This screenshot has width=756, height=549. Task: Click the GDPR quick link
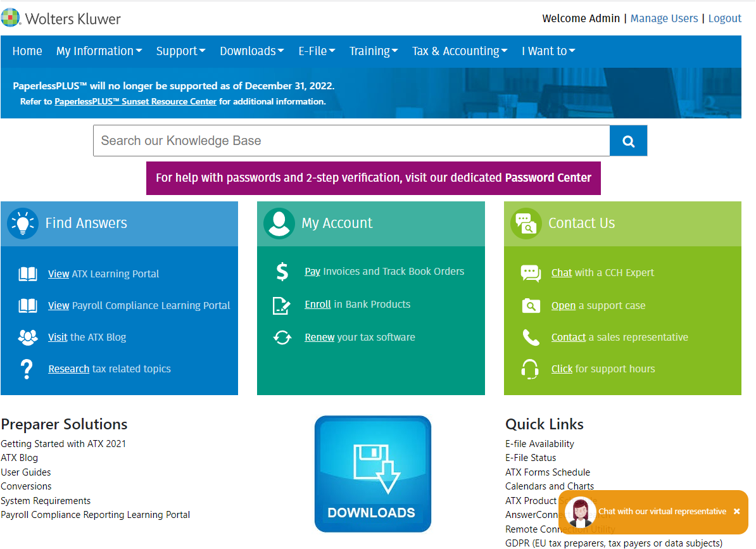(x=614, y=543)
